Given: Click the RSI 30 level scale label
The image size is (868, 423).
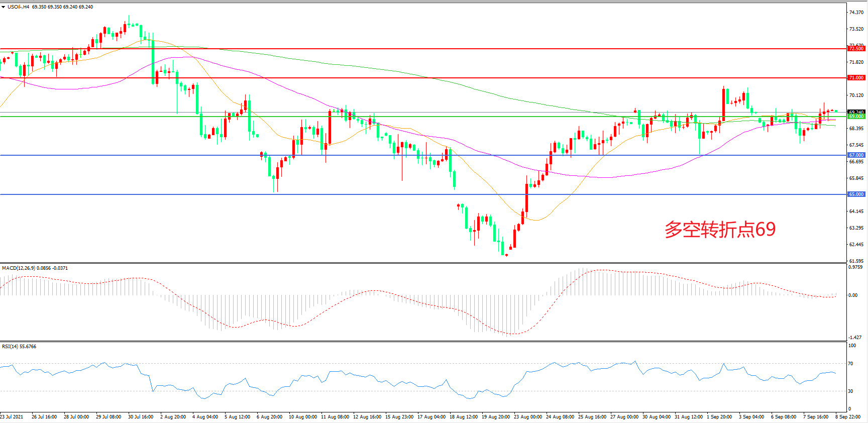Looking at the screenshot, I should (850, 391).
